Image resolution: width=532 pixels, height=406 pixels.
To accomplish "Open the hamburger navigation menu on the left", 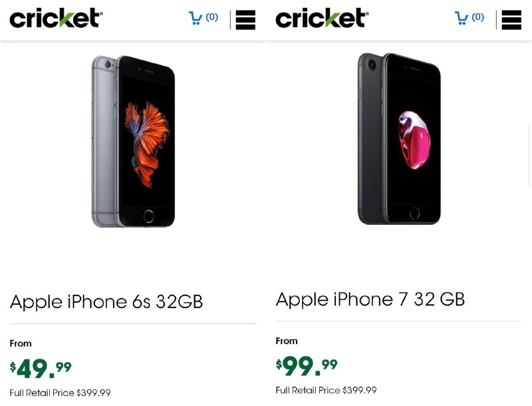I will pos(245,20).
